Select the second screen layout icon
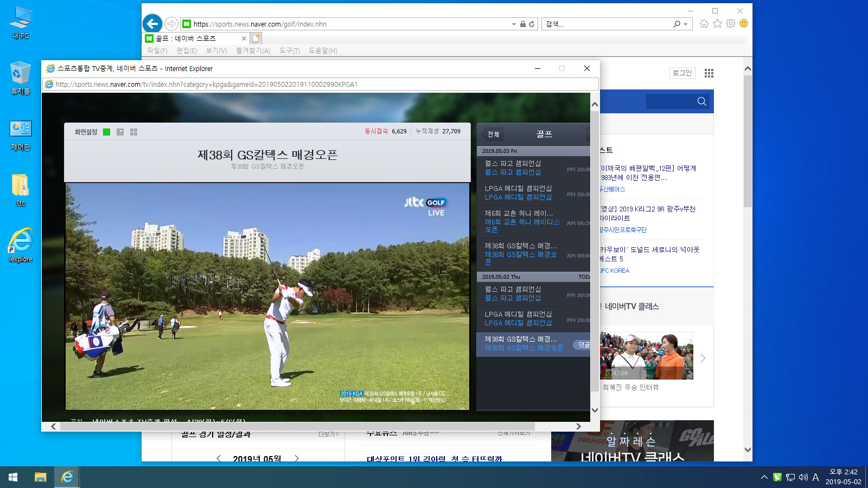Screen dimensions: 868x488 [120, 132]
